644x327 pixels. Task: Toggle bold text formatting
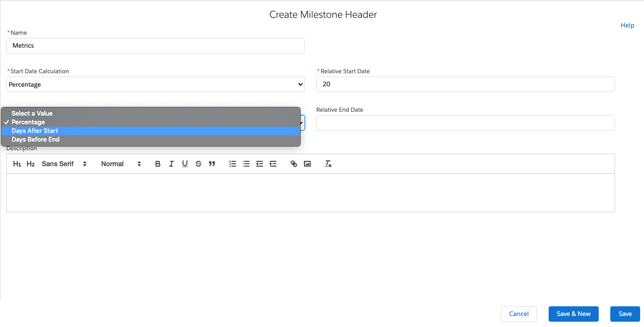158,164
